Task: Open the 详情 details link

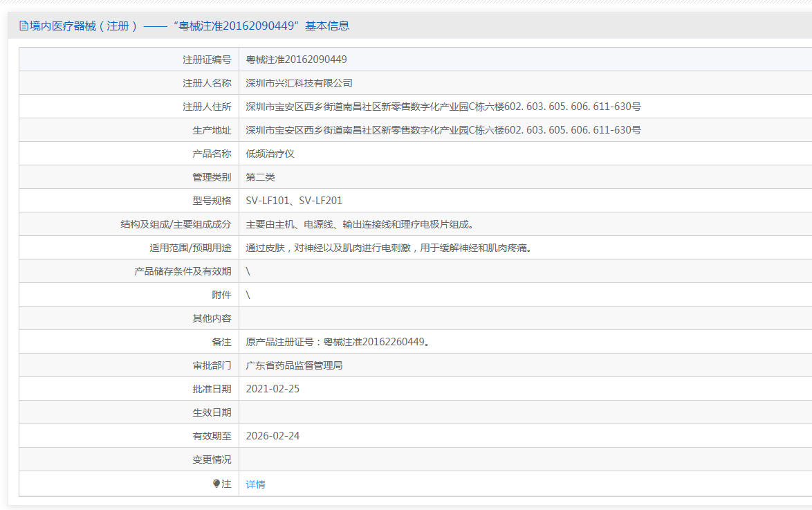Action: pos(255,484)
